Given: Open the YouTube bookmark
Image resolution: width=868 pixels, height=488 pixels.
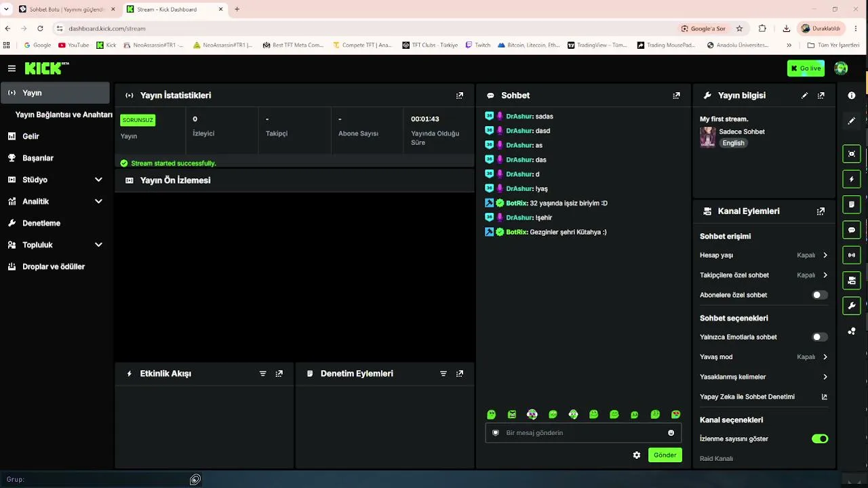Looking at the screenshot, I should coord(73,45).
